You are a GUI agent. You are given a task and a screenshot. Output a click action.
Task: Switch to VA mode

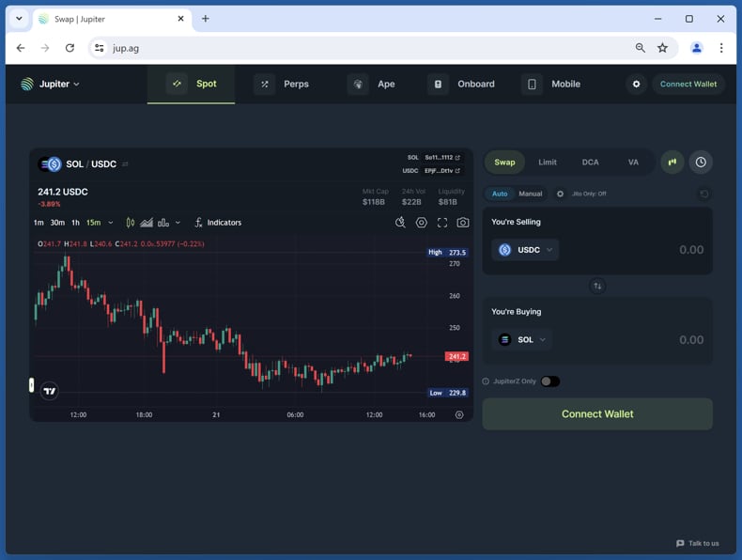(x=633, y=162)
